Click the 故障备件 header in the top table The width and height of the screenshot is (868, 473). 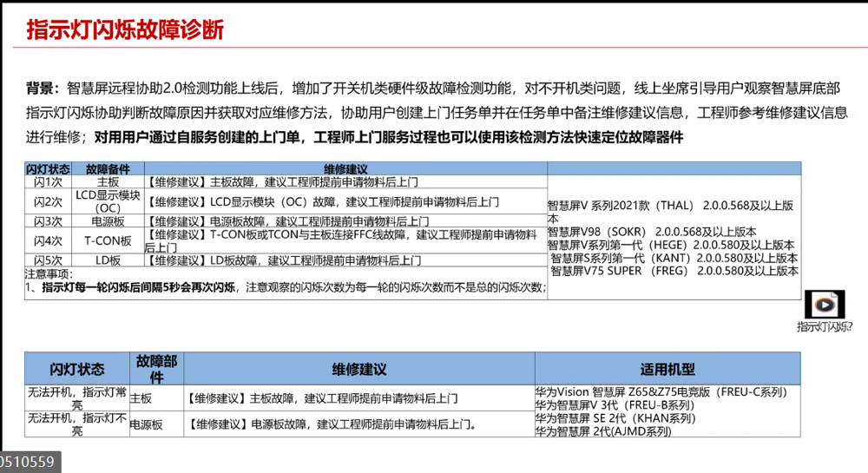click(x=108, y=169)
